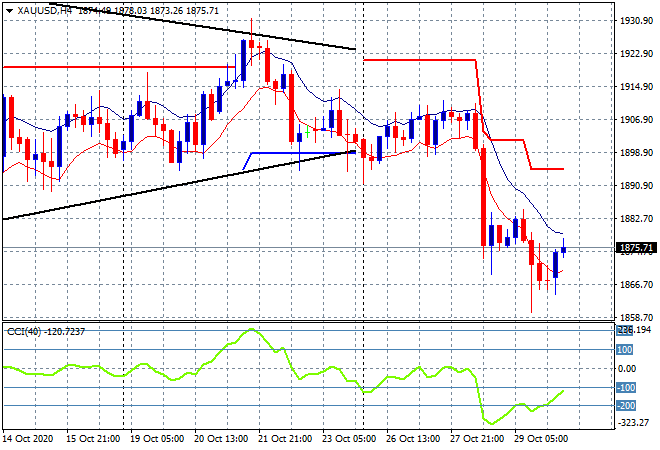Viewport: 660px width, 450px height.
Task: Select the CCI level label 0.00
Action: click(627, 369)
